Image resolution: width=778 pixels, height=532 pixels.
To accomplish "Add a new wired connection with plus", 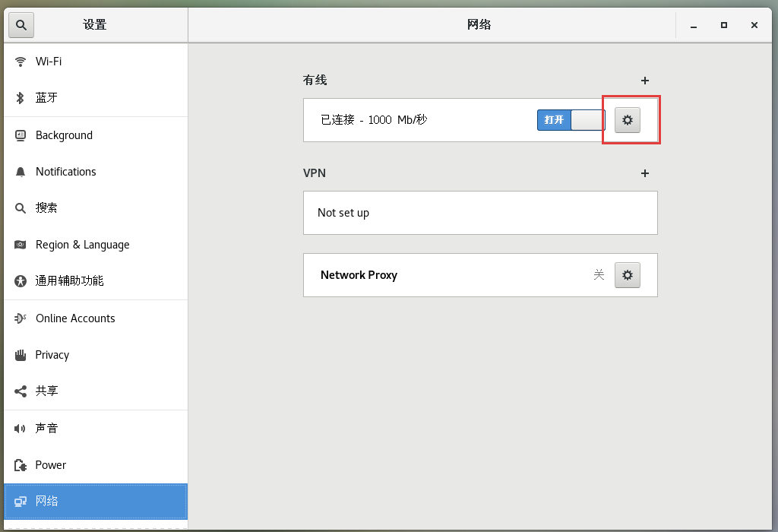I will (644, 80).
